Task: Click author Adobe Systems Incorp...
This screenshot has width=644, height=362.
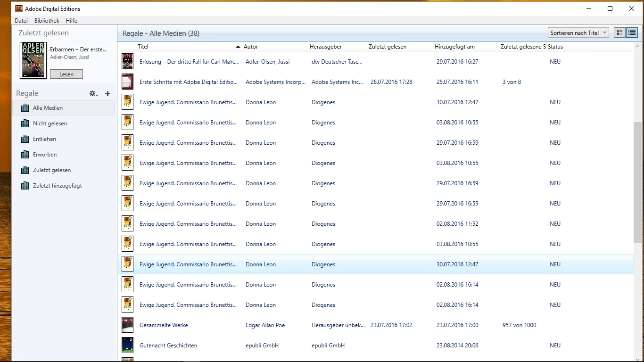Action: click(x=275, y=82)
